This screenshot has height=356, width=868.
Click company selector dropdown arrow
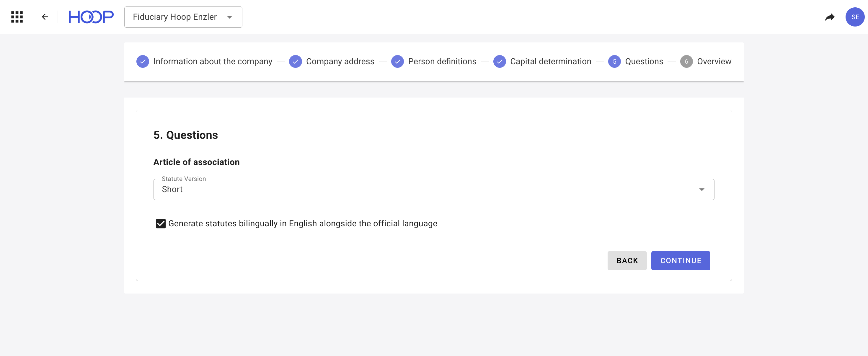pos(229,17)
